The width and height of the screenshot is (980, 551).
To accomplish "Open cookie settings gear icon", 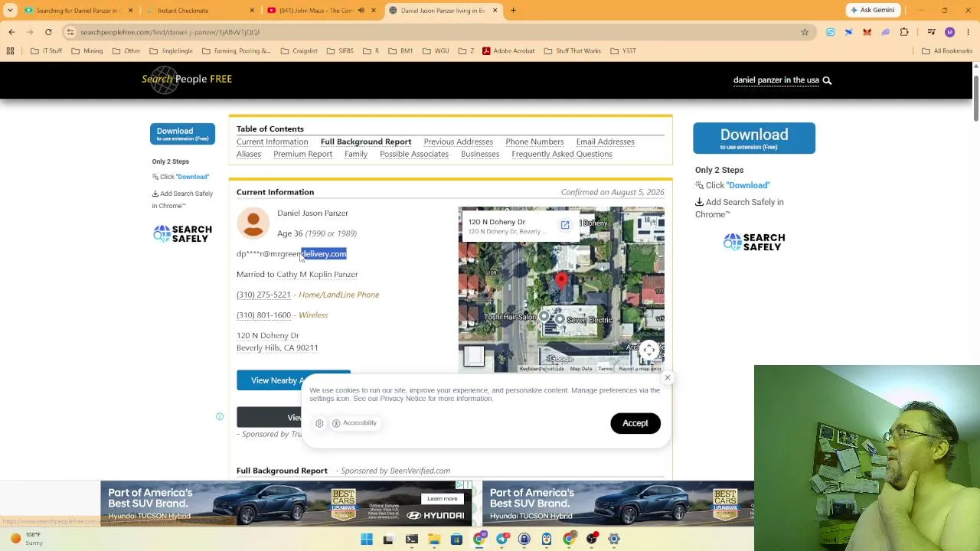I will coord(319,423).
